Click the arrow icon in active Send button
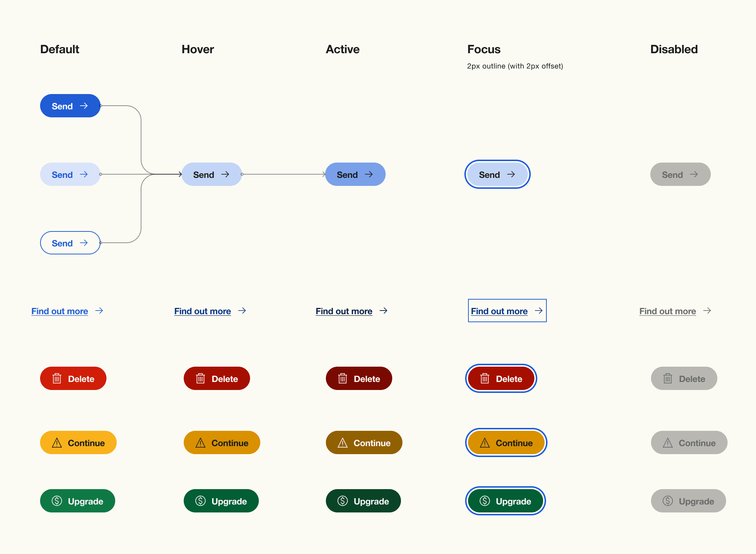 [x=369, y=174]
